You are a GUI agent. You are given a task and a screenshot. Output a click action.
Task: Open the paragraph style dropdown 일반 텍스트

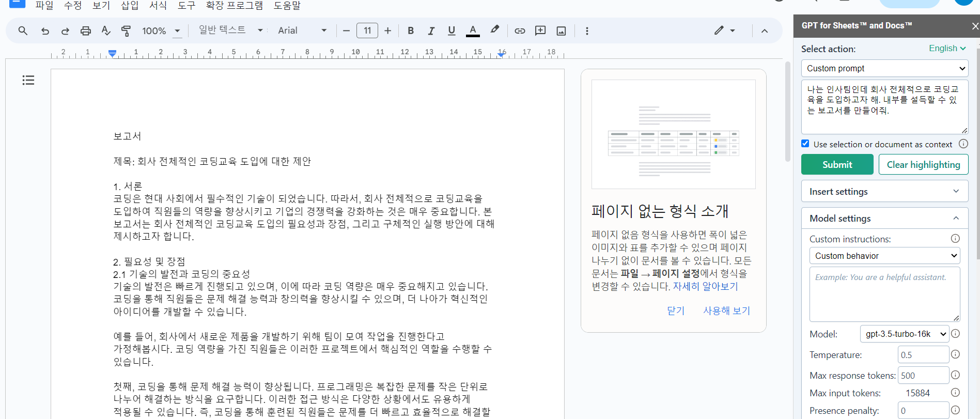coord(231,30)
